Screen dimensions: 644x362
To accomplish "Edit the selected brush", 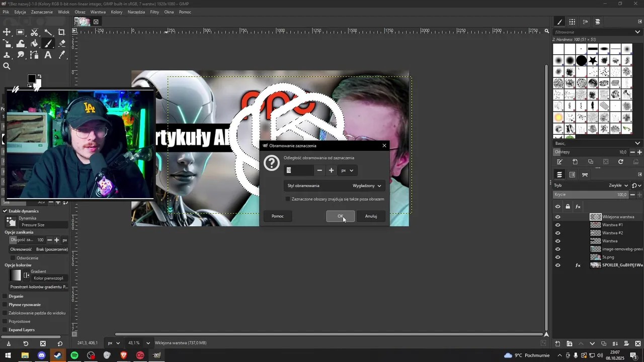I will coord(559,162).
